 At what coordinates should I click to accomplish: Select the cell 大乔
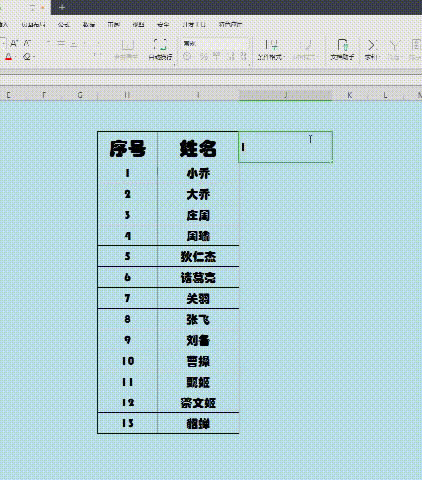(x=198, y=194)
